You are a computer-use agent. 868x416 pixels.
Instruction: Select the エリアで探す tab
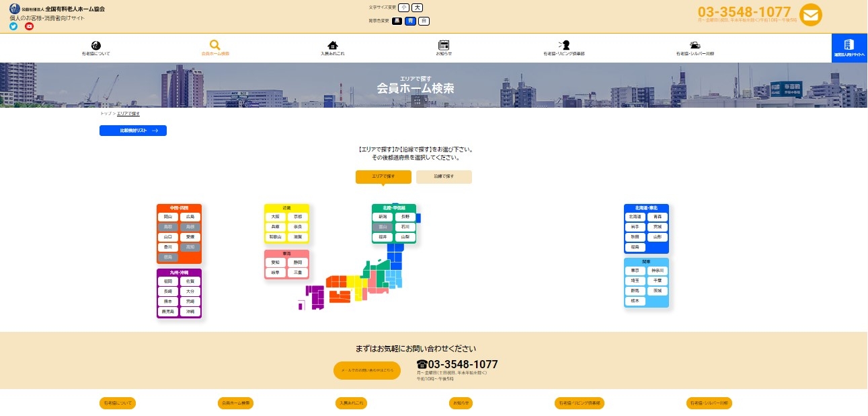click(x=383, y=176)
